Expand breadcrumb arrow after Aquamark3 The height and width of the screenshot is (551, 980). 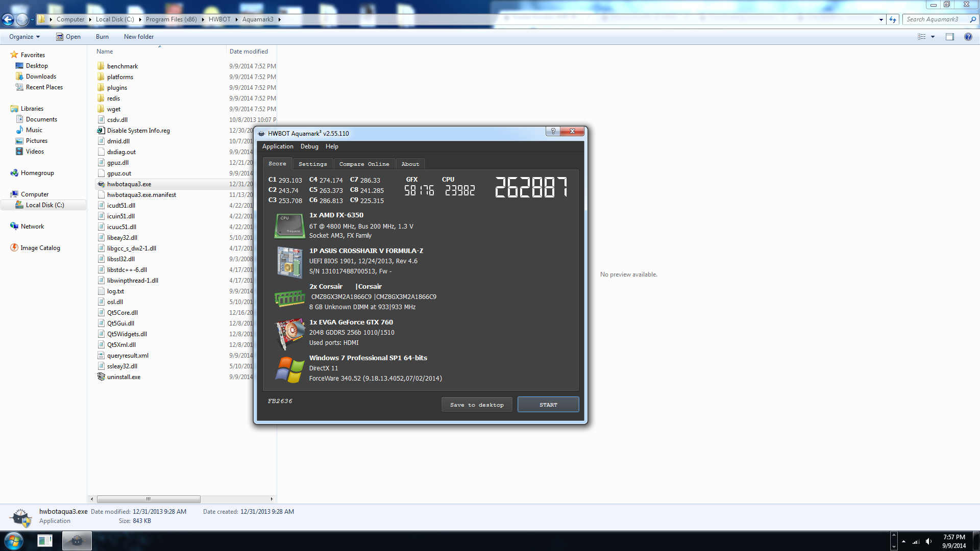[x=279, y=19]
